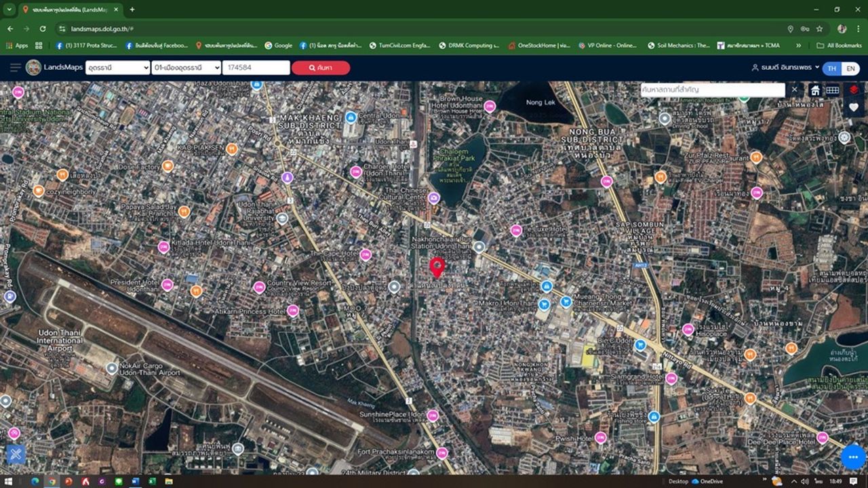
Task: Click the red parcel location pin
Action: click(x=437, y=266)
